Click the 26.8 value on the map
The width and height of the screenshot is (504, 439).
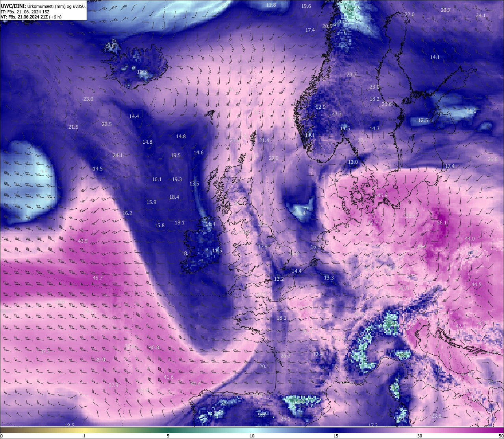click(493, 159)
